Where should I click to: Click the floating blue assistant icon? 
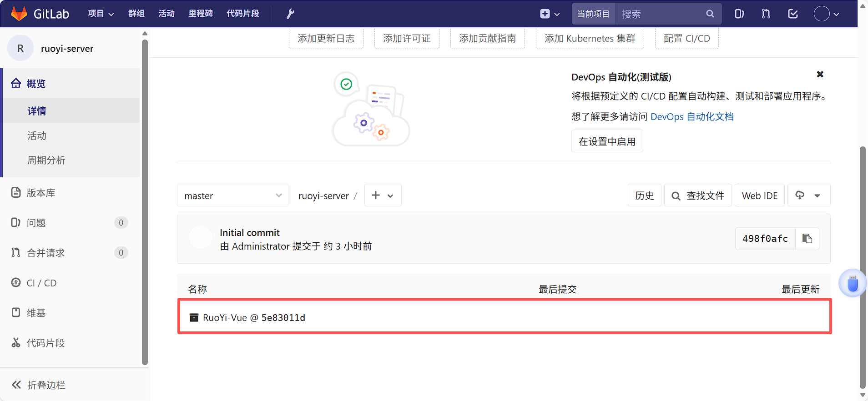click(x=853, y=283)
